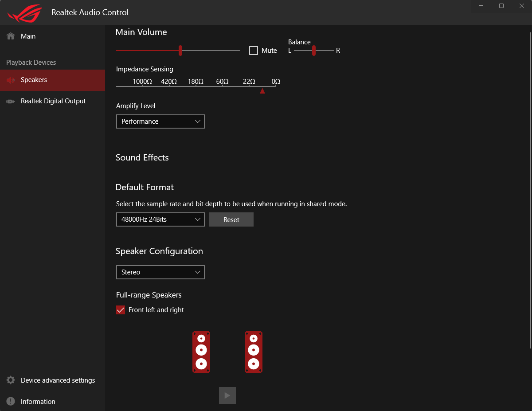The height and width of the screenshot is (411, 532).
Task: Click the Balance R label
Action: coord(338,51)
